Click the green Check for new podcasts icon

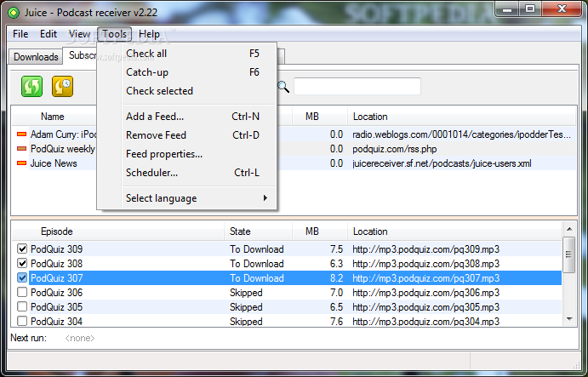(31, 86)
